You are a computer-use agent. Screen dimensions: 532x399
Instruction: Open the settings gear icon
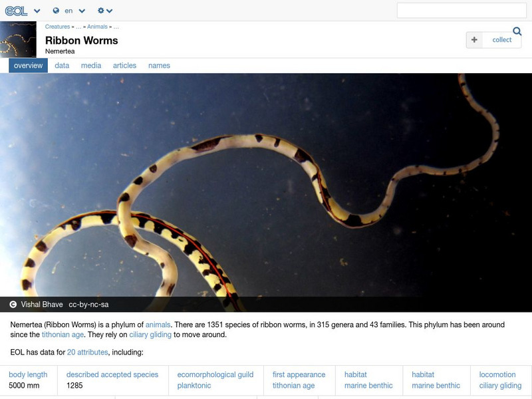(x=100, y=11)
